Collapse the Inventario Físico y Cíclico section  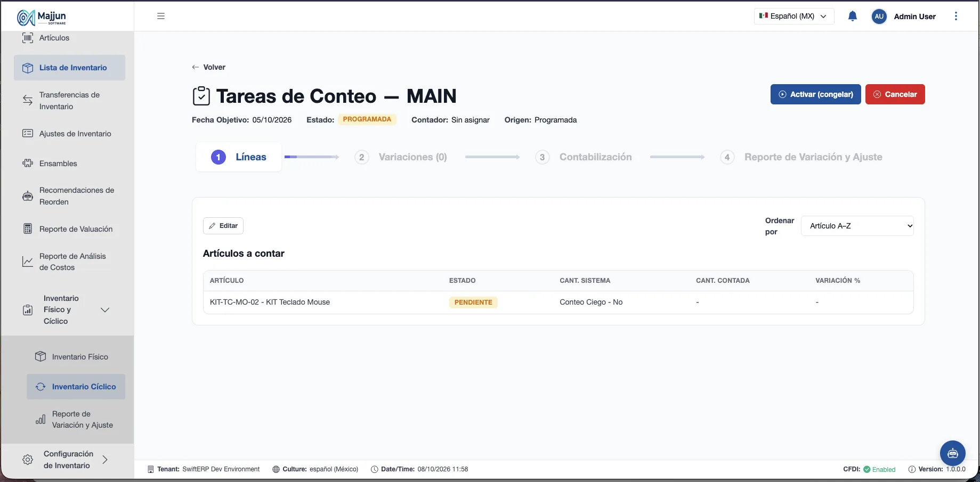tap(105, 310)
